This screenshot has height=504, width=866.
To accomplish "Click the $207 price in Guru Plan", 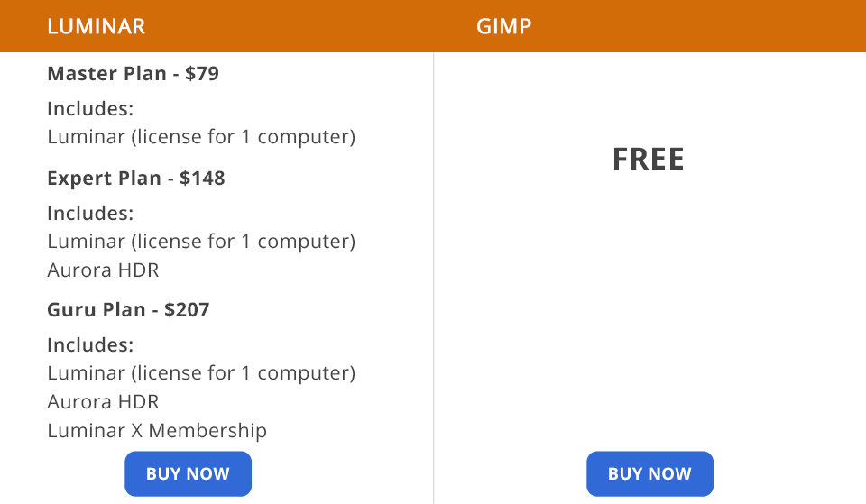I will pyautogui.click(x=187, y=309).
